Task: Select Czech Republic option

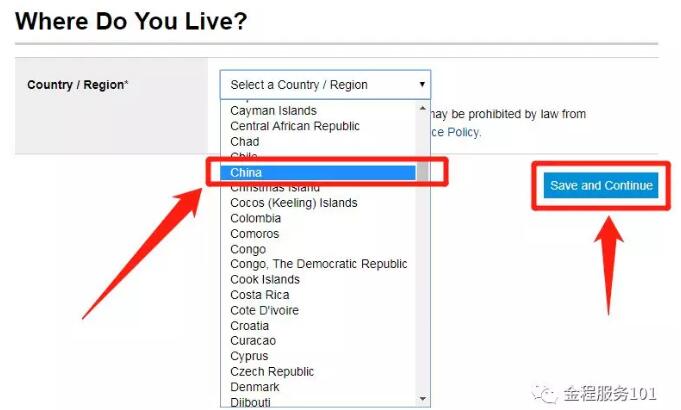Action: (x=272, y=372)
